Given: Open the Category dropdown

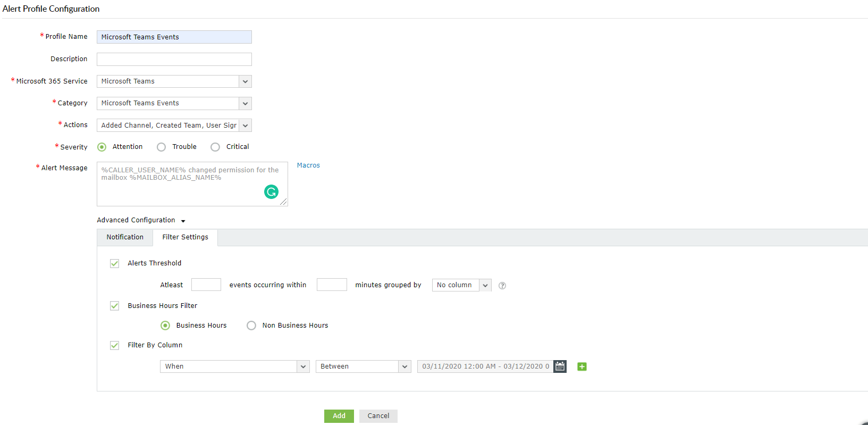Looking at the screenshot, I should (174, 103).
